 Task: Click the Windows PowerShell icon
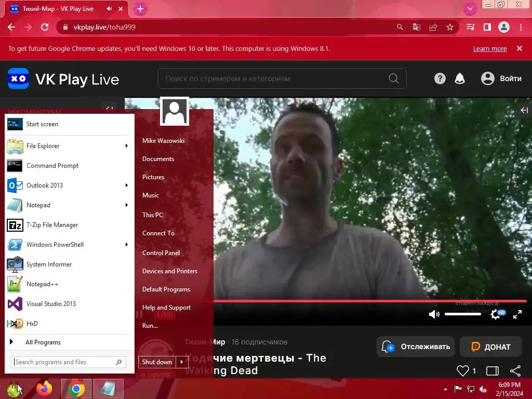[x=15, y=245]
